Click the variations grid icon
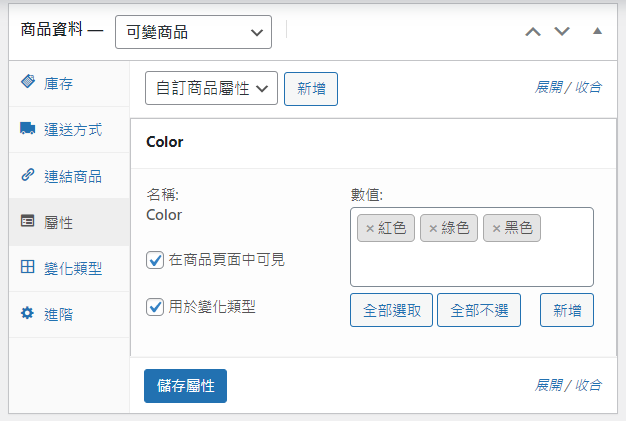626x421 pixels. pos(28,268)
